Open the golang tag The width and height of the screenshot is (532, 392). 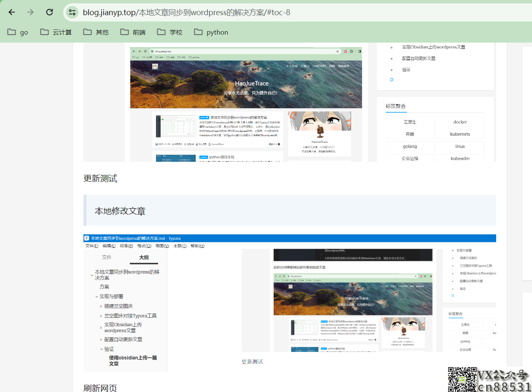(x=410, y=146)
